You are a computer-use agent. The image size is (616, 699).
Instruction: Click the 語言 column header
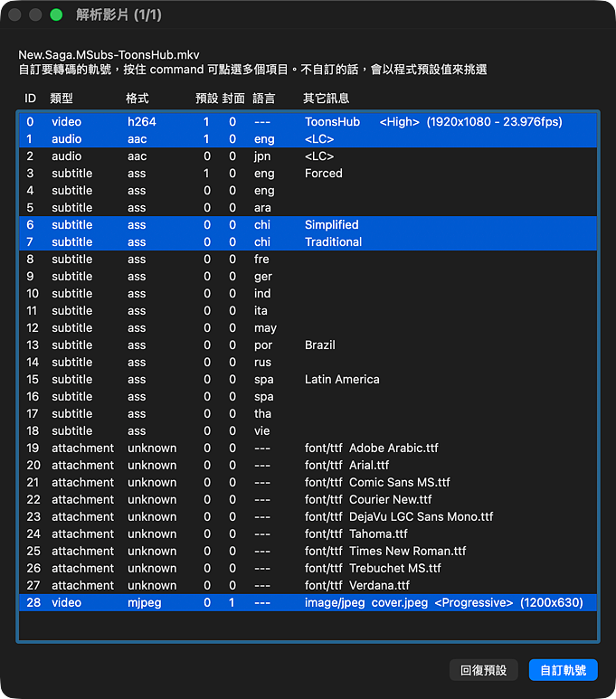tap(264, 98)
